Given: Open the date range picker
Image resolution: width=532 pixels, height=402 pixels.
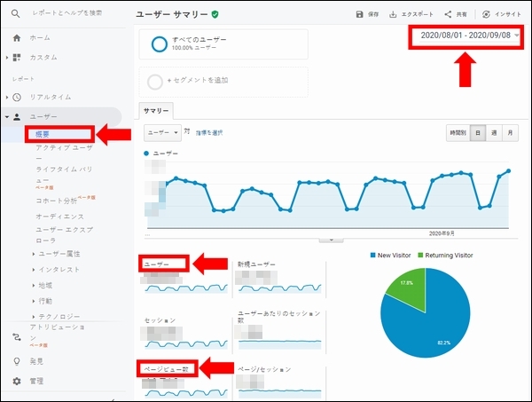Looking at the screenshot, I should click(469, 35).
